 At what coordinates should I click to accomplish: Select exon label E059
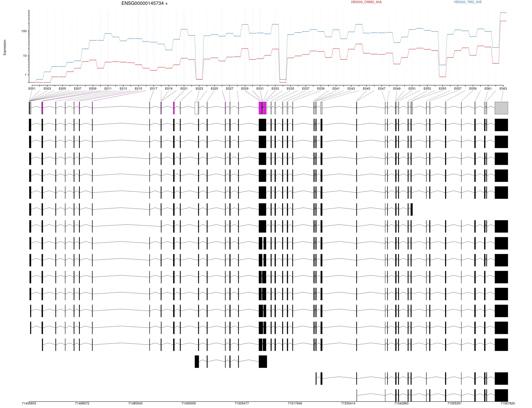pyautogui.click(x=473, y=89)
